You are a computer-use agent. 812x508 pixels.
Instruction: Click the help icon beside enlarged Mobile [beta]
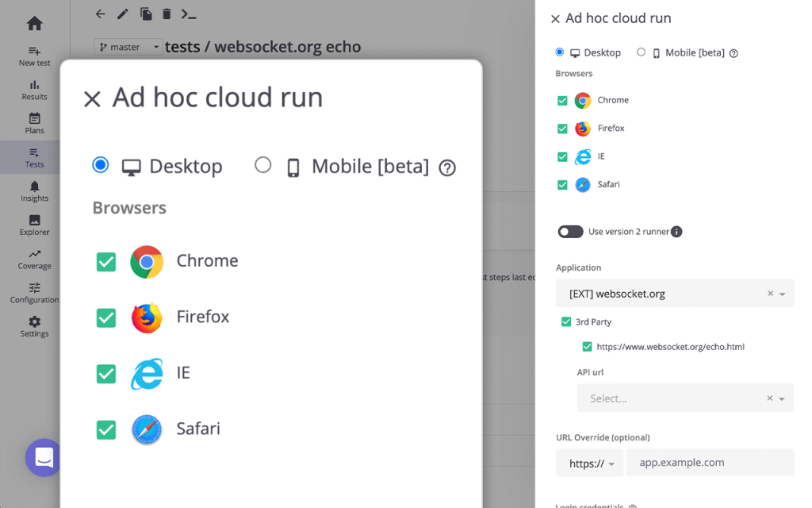click(447, 168)
